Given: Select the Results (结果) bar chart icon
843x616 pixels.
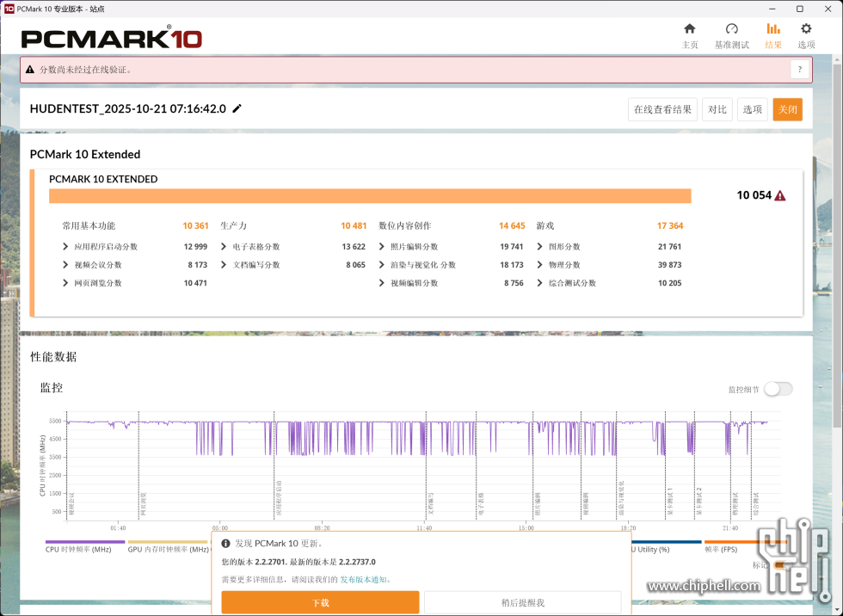Looking at the screenshot, I should 772,29.
